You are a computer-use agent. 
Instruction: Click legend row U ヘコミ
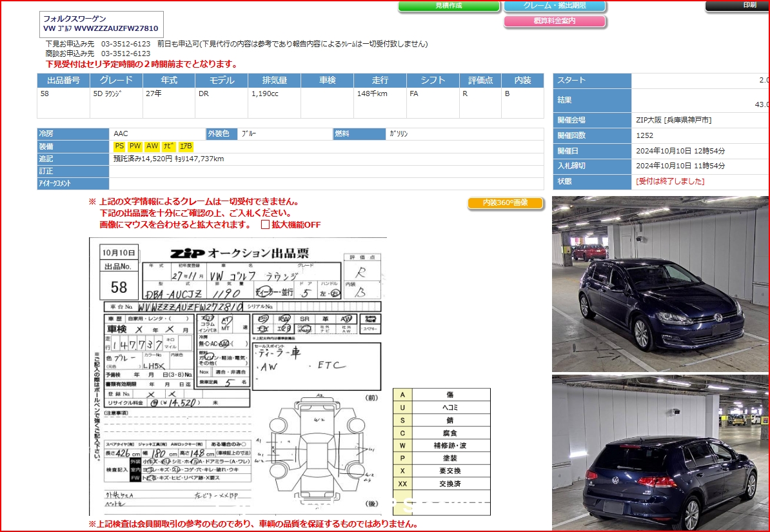click(x=442, y=408)
